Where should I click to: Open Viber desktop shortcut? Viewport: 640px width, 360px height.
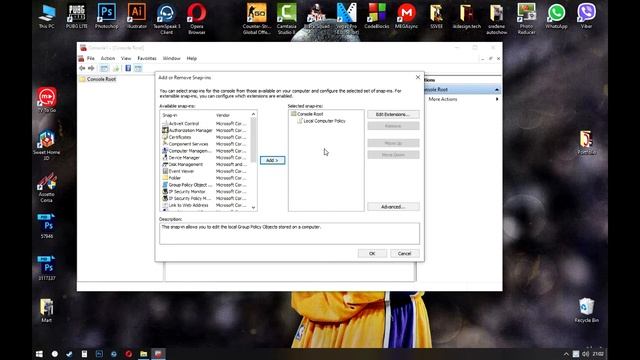tap(586, 16)
